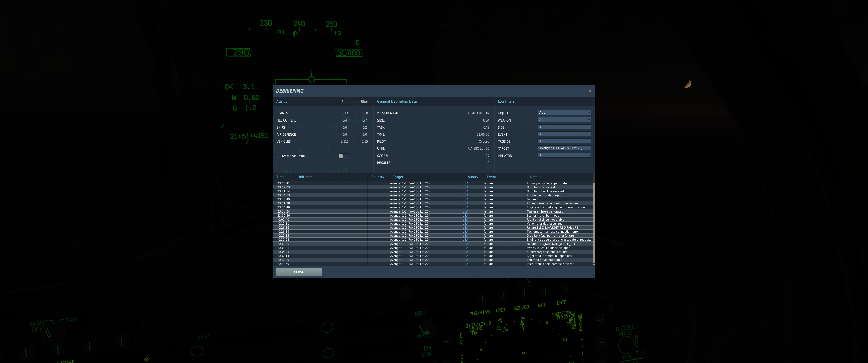This screenshot has width=868, height=363.
Task: Open the OBJECT filter dropdown
Action: pyautogui.click(x=564, y=112)
